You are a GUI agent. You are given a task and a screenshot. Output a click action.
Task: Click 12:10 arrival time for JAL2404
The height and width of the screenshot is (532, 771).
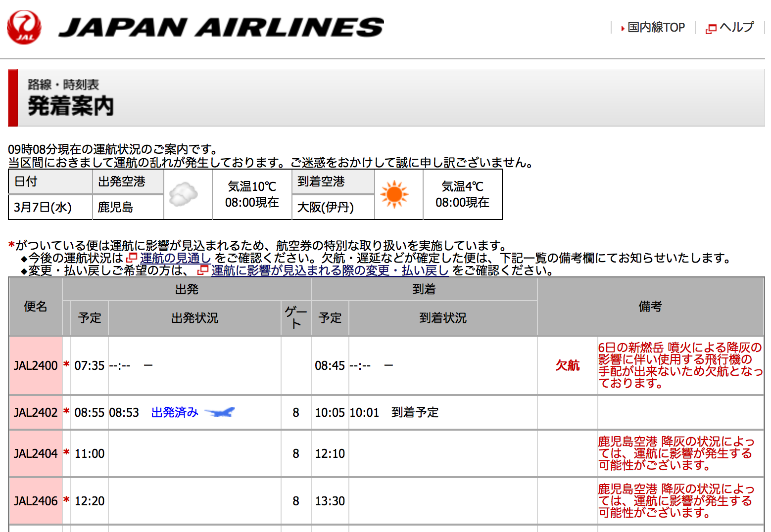330,453
